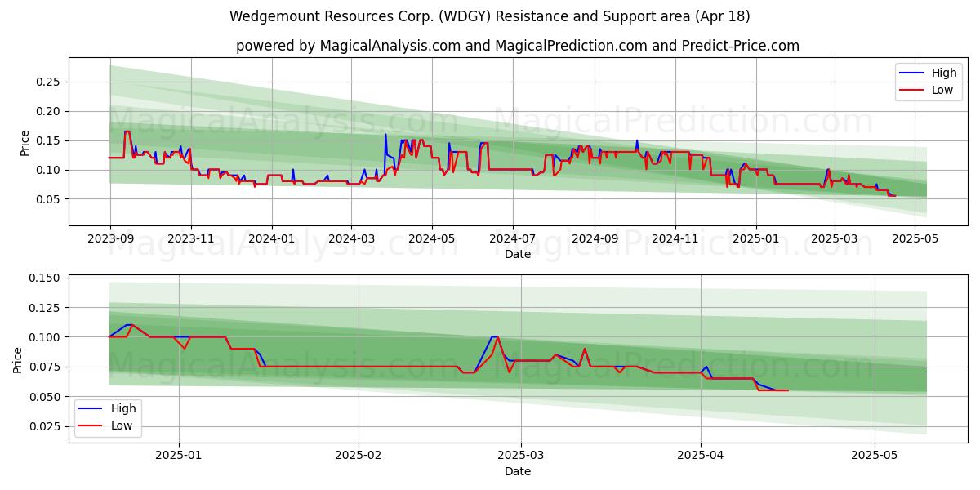Click the 2025-03 tick label on bottom chart
Viewport: 980px width, 490px height.
click(x=521, y=456)
